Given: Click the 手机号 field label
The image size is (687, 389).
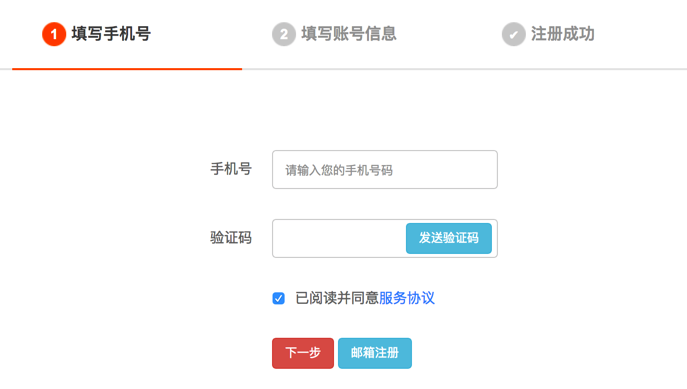Looking at the screenshot, I should click(231, 169).
